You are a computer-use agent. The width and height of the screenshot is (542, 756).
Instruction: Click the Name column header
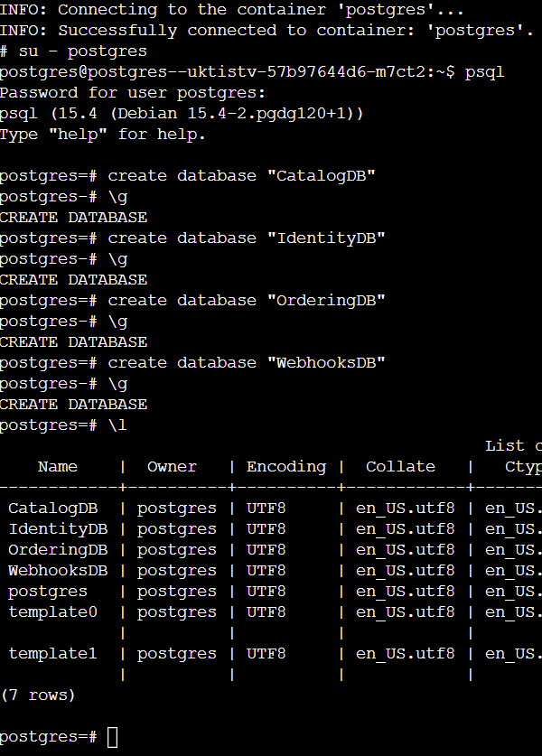[x=58, y=467]
